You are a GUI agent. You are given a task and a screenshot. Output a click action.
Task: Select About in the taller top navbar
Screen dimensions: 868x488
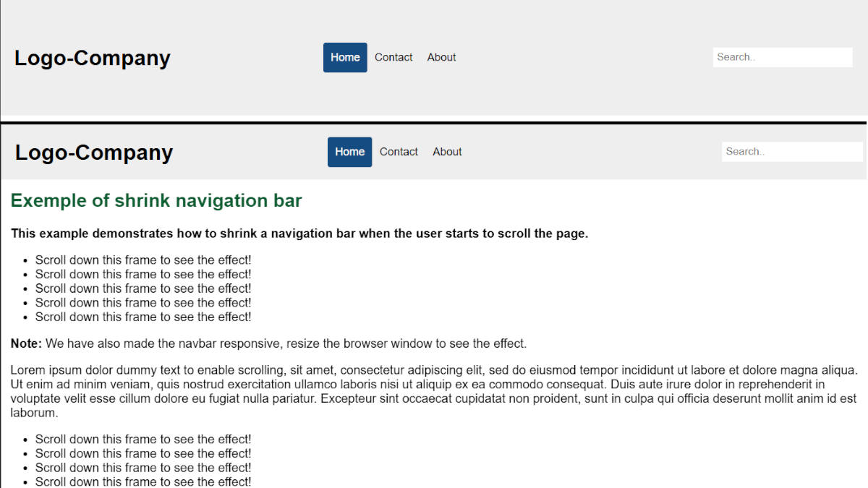coord(441,58)
